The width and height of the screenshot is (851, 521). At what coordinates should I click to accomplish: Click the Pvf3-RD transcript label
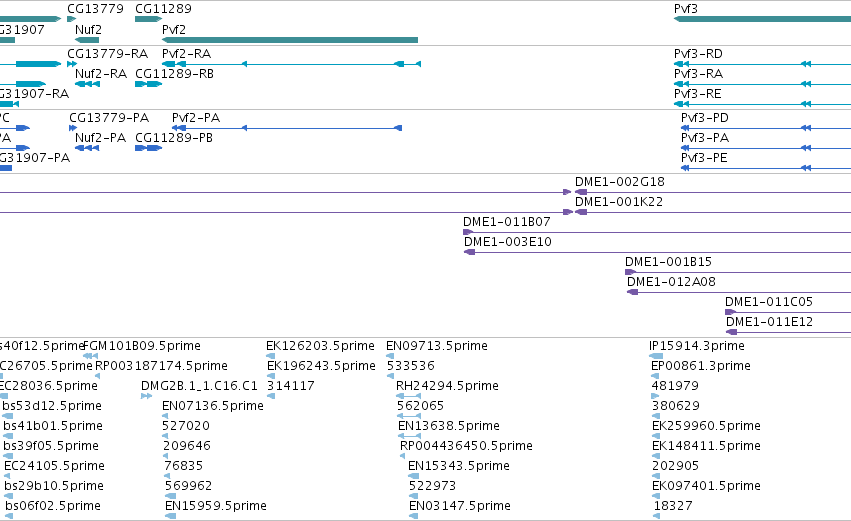(698, 54)
